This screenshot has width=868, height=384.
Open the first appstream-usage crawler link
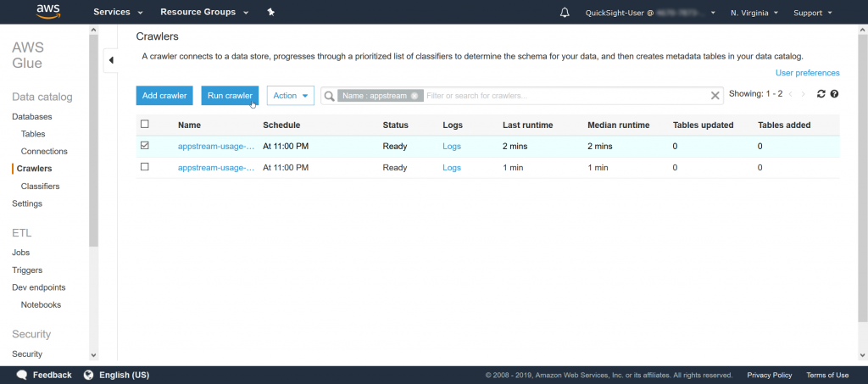click(216, 146)
